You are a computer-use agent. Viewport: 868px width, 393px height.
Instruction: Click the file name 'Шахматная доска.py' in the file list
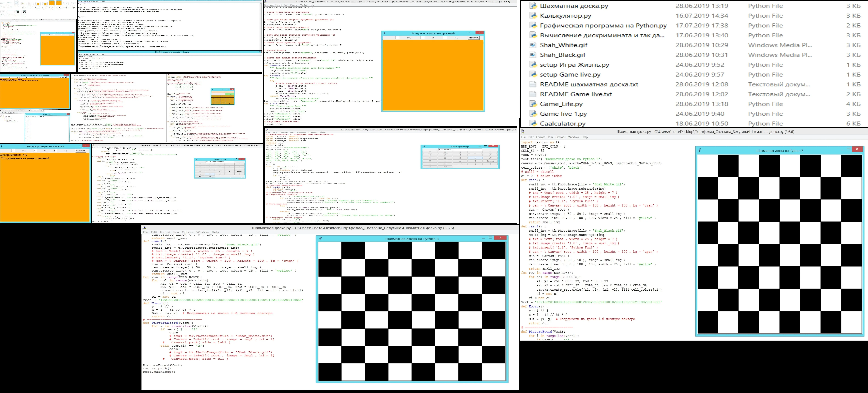point(574,6)
